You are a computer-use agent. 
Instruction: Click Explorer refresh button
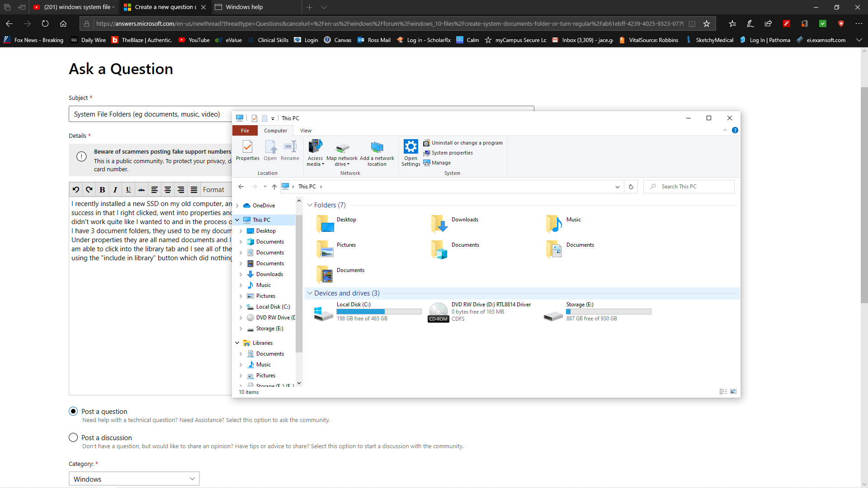(631, 187)
